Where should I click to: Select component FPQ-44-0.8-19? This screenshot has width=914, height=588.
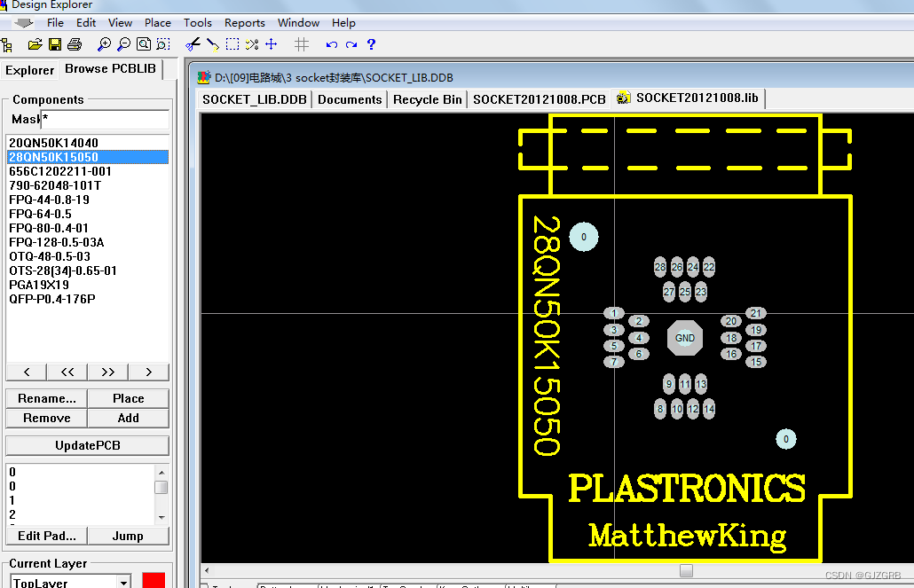tap(88, 200)
